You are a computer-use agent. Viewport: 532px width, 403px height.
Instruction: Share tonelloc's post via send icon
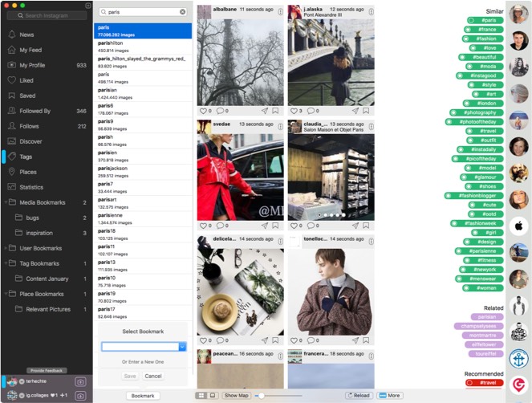355,340
